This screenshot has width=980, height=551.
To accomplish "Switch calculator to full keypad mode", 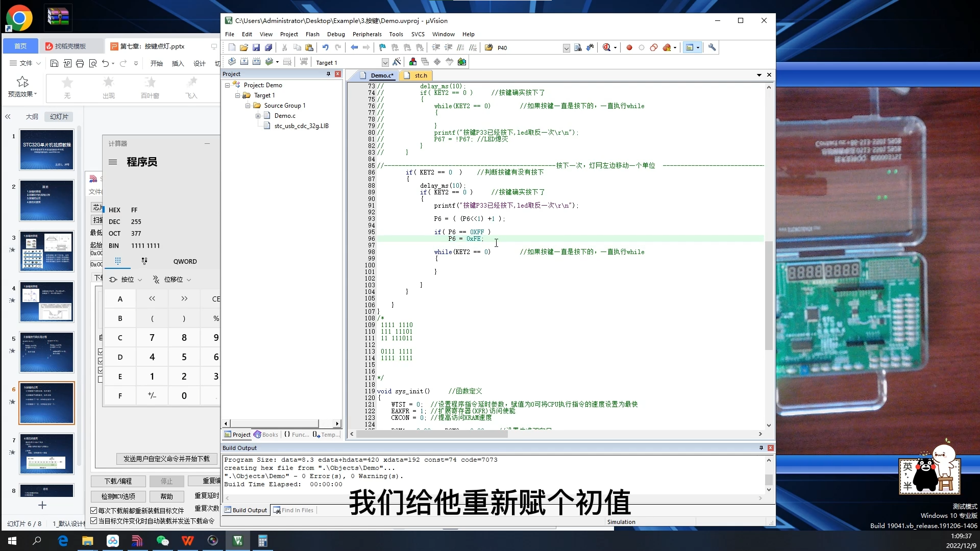I will coord(117,261).
